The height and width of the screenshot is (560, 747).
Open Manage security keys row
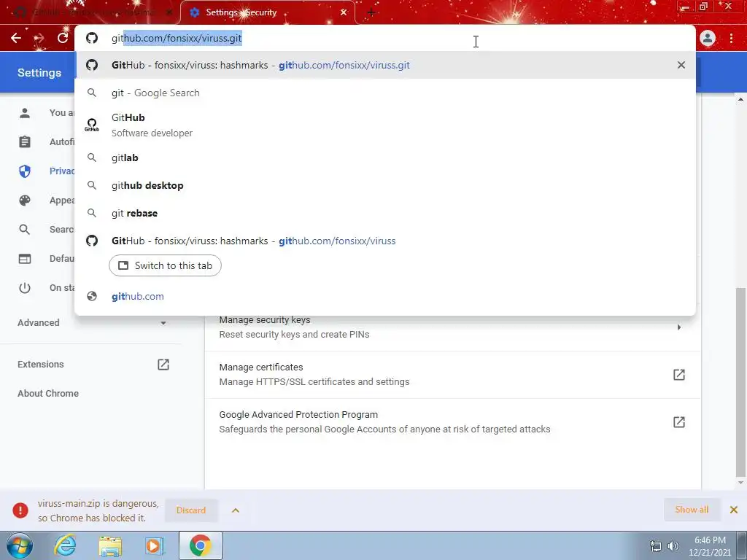[x=452, y=327]
